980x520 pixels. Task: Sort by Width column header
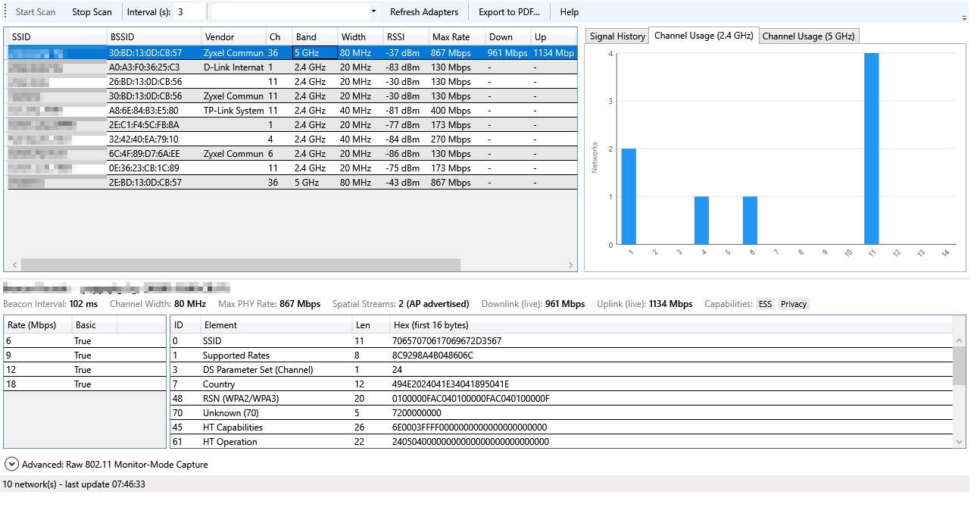(360, 36)
